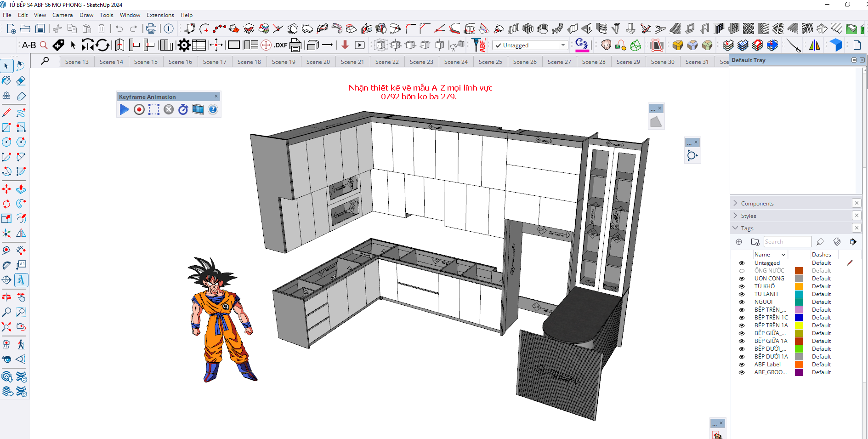This screenshot has height=439, width=868.
Task: Hide the TU LANH tag
Action: coord(742,294)
